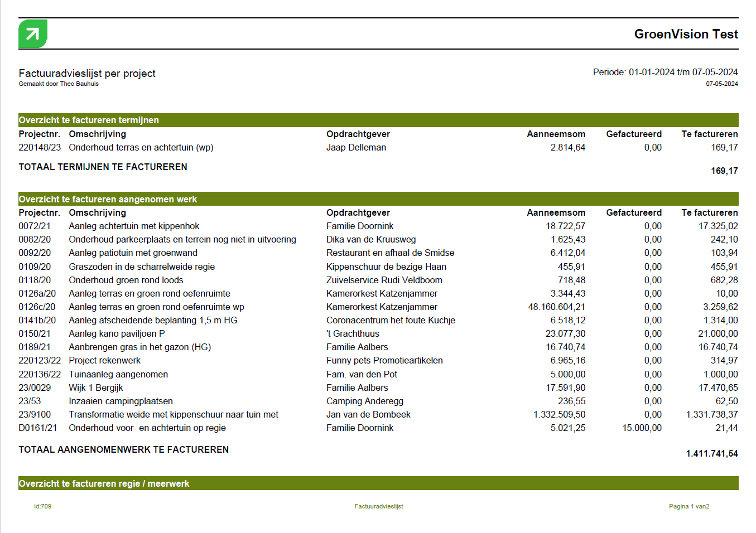Click the Pagina 1 van2 footer text

click(x=689, y=507)
